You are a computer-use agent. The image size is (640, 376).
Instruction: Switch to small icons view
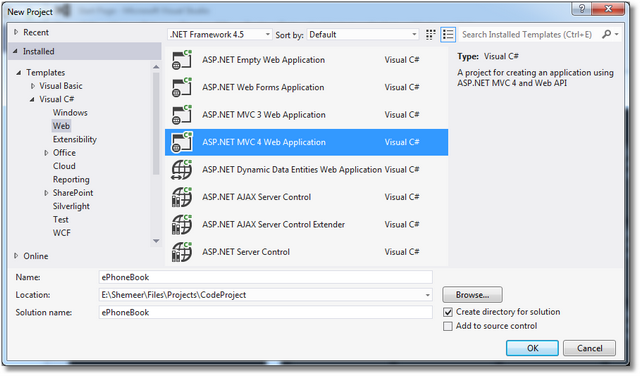tap(430, 35)
